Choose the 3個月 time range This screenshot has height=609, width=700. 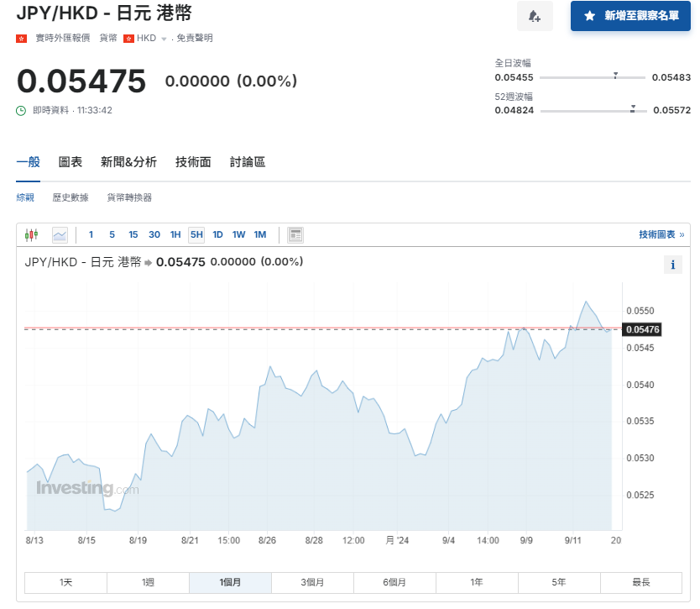coord(312,582)
